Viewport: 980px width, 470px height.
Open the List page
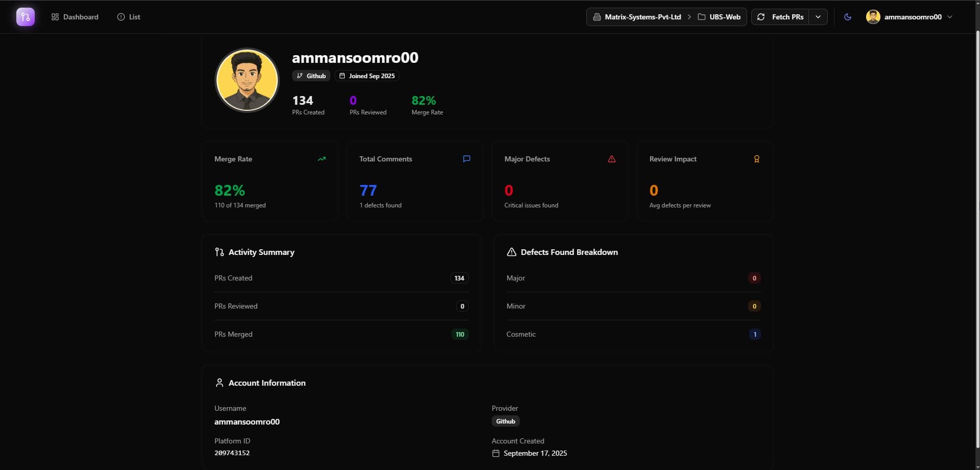click(x=129, y=17)
